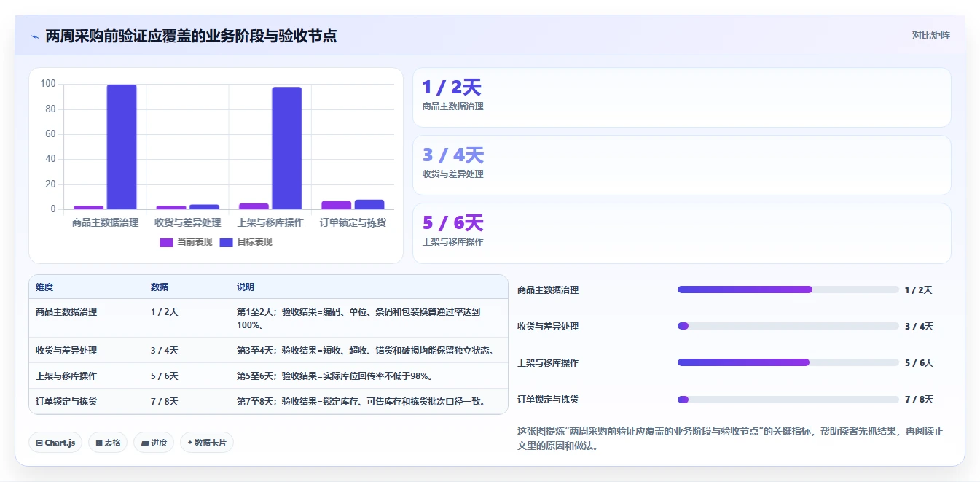This screenshot has width=980, height=482.
Task: Click the 对比矩阵 label at top right
Action: point(931,35)
